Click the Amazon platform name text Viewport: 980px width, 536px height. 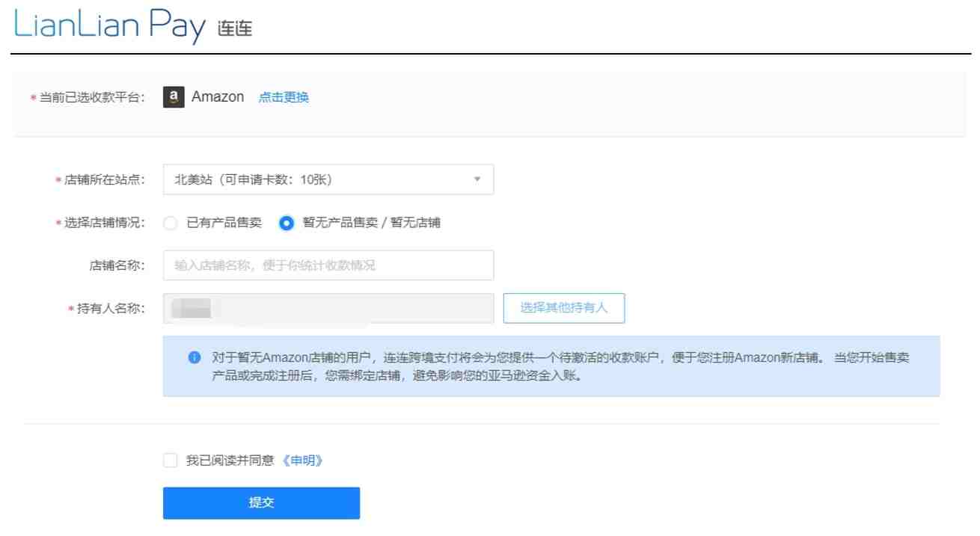218,97
